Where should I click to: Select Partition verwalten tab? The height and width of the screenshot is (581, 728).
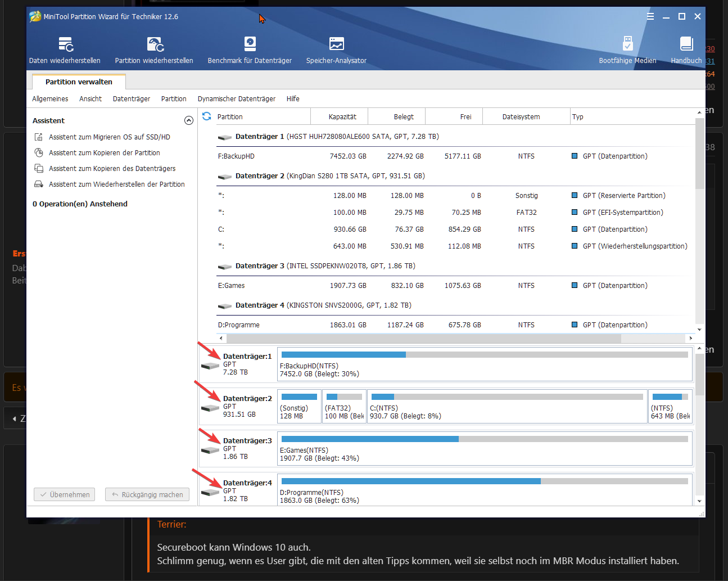[x=79, y=82]
